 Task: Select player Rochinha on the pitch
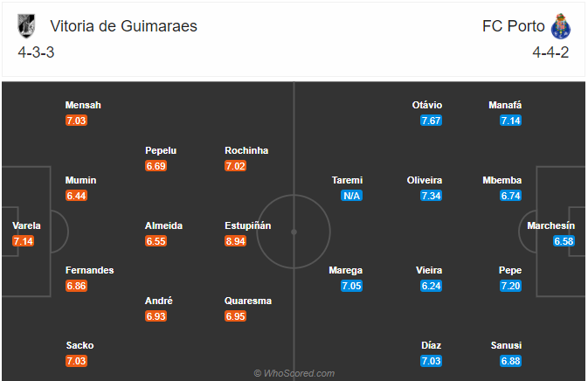(x=246, y=150)
